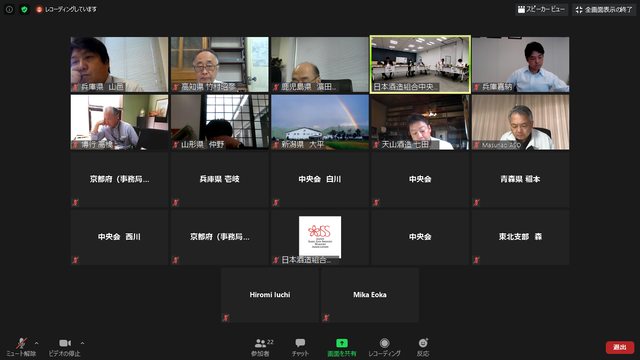
Task: Click muted mic icon on 青森県 稲本 tile
Action: [x=476, y=202]
